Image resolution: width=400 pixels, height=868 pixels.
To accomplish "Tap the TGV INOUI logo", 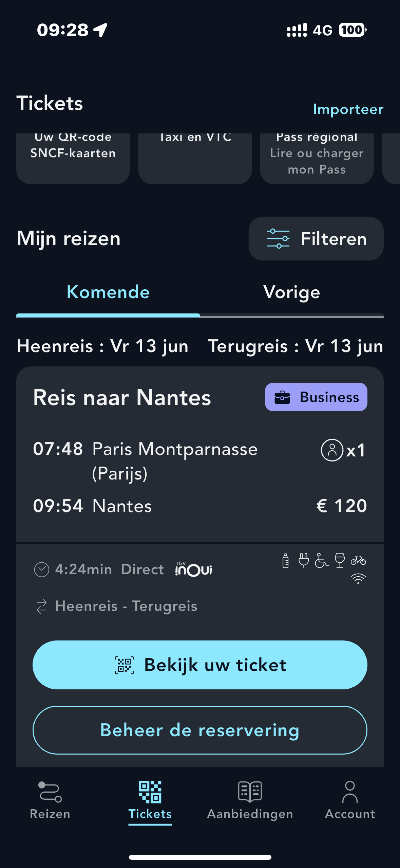I will point(193,569).
